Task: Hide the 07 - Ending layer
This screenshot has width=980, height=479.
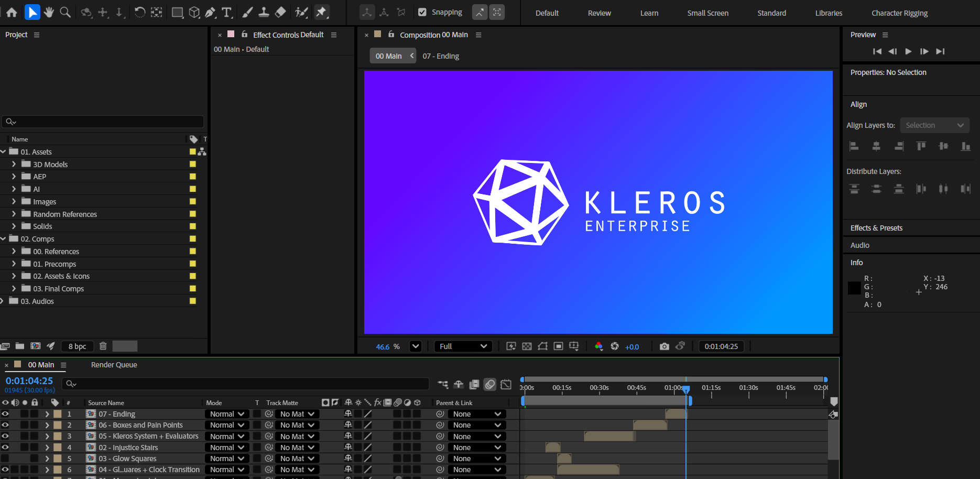Action: 5,413
